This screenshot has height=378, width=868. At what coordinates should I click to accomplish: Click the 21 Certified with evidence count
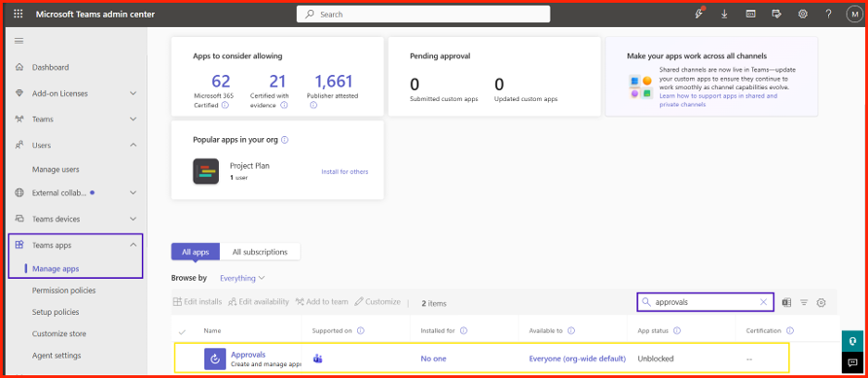[277, 82]
